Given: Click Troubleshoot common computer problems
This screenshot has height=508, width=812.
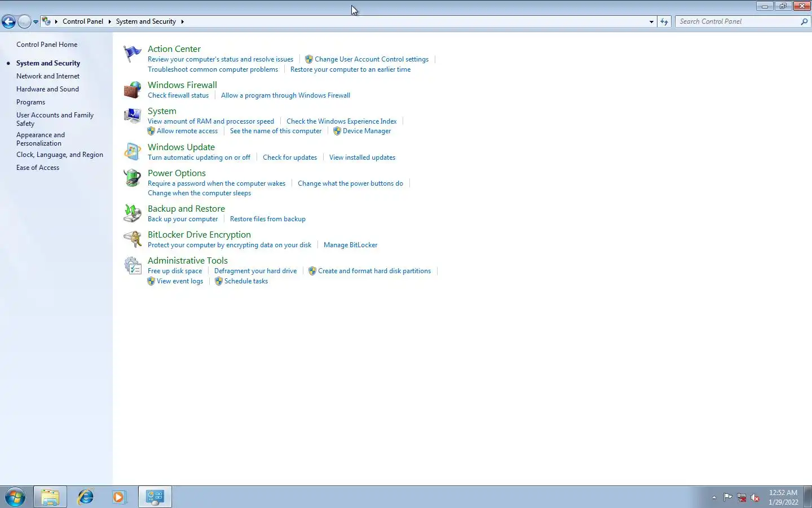Looking at the screenshot, I should pos(213,69).
